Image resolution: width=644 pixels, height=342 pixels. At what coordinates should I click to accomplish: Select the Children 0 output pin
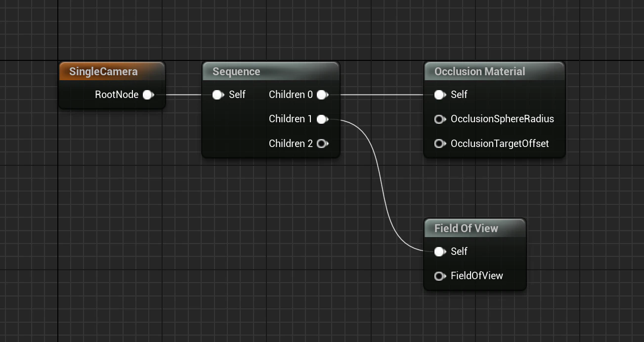pyautogui.click(x=323, y=95)
